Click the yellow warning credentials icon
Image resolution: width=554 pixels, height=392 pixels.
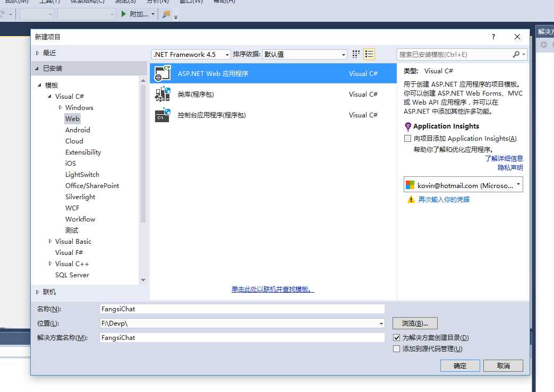click(x=411, y=200)
